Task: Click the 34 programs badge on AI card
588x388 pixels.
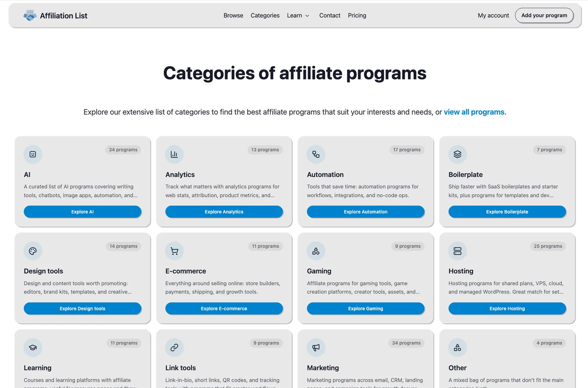Action: tap(123, 150)
